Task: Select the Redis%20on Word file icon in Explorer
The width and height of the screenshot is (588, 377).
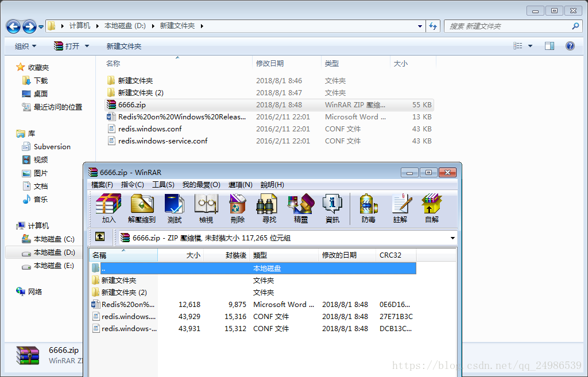Action: [111, 116]
